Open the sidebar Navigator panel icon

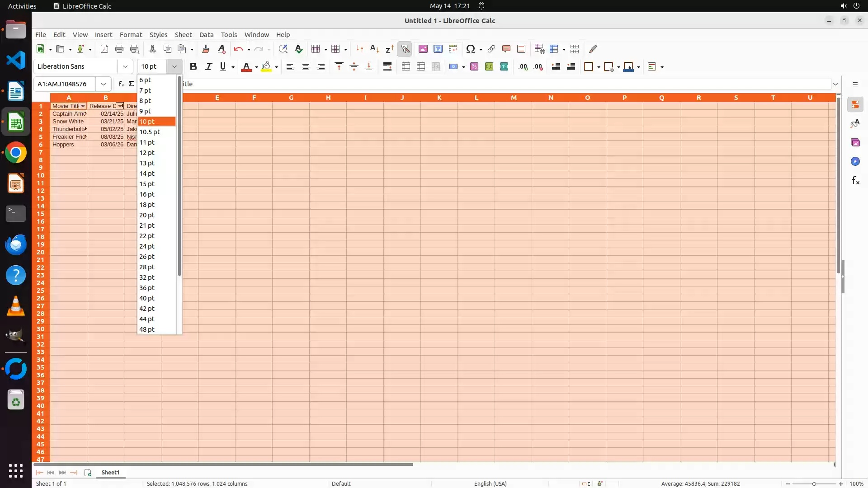point(855,161)
